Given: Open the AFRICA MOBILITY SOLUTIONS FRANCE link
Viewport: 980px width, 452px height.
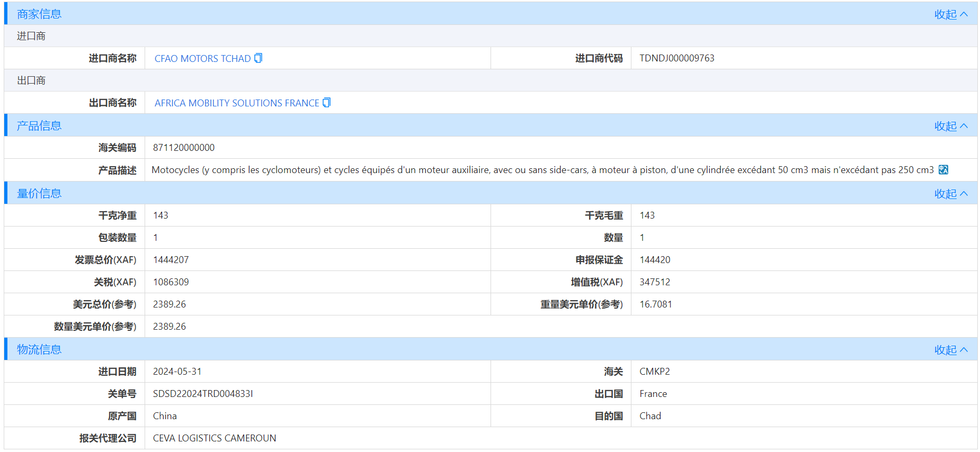Looking at the screenshot, I should click(x=236, y=103).
